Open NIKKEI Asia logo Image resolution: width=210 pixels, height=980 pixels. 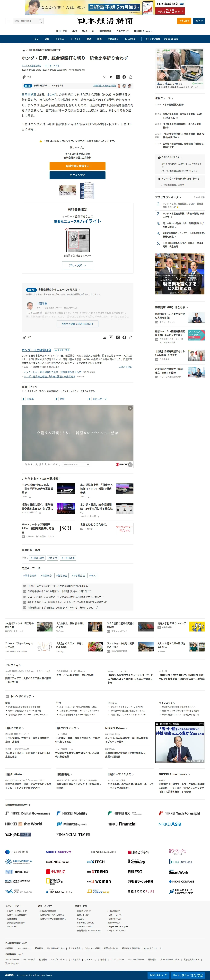[x=170, y=824]
